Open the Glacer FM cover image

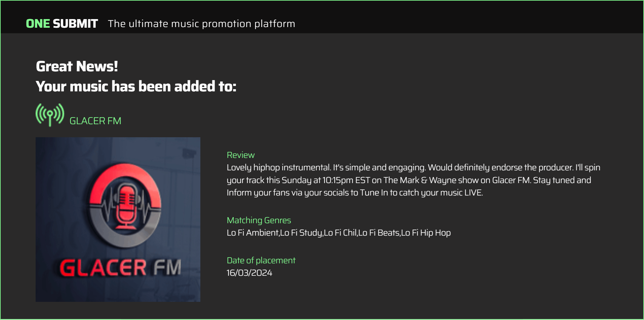[x=118, y=219]
